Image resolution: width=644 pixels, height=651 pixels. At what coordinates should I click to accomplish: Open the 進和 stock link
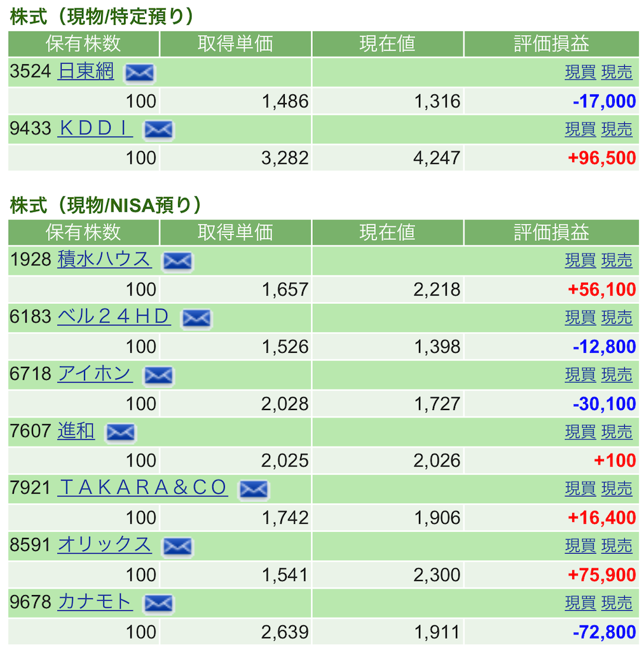pyautogui.click(x=76, y=430)
